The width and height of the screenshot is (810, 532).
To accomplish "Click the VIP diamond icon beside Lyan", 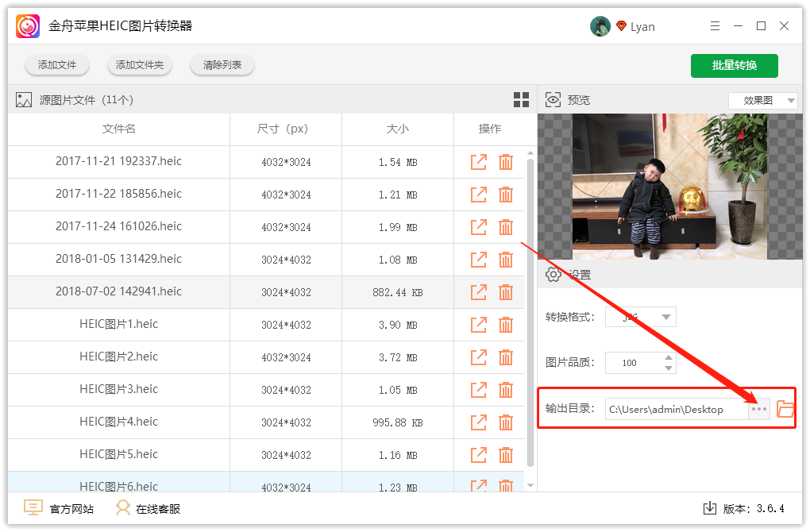I will (x=621, y=26).
